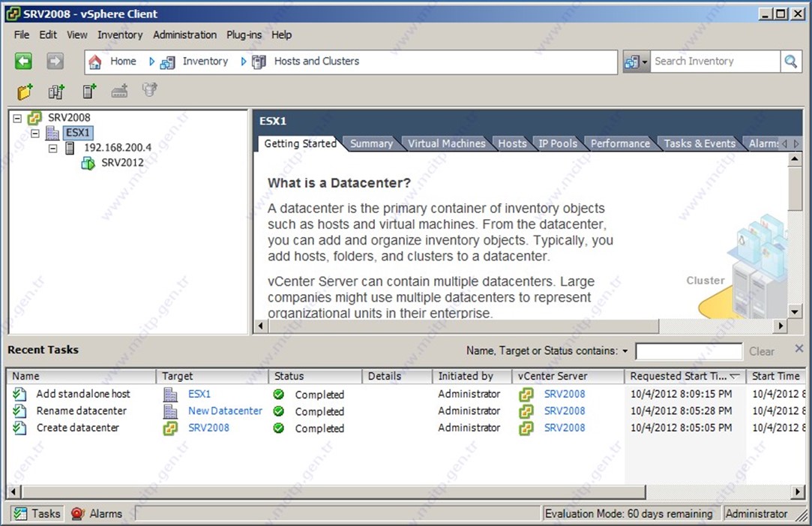Click the SRV2012 virtual machine icon
This screenshot has width=812, height=526.
tap(88, 164)
